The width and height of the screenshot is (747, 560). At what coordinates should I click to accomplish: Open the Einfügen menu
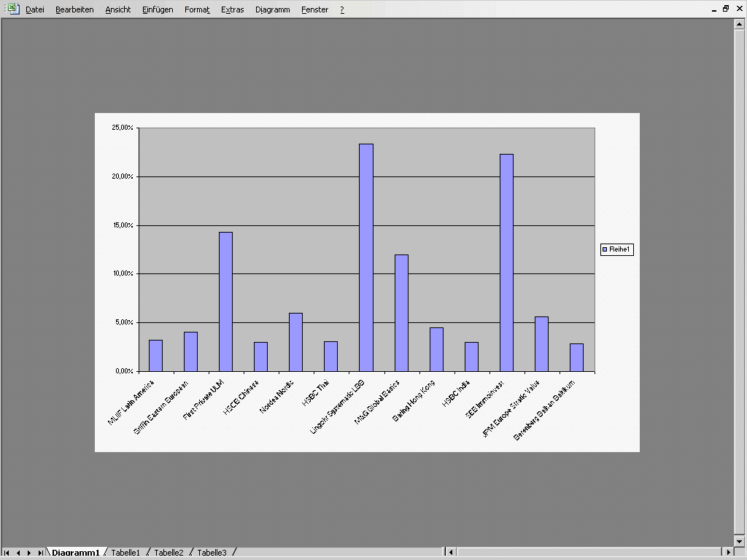(x=158, y=9)
